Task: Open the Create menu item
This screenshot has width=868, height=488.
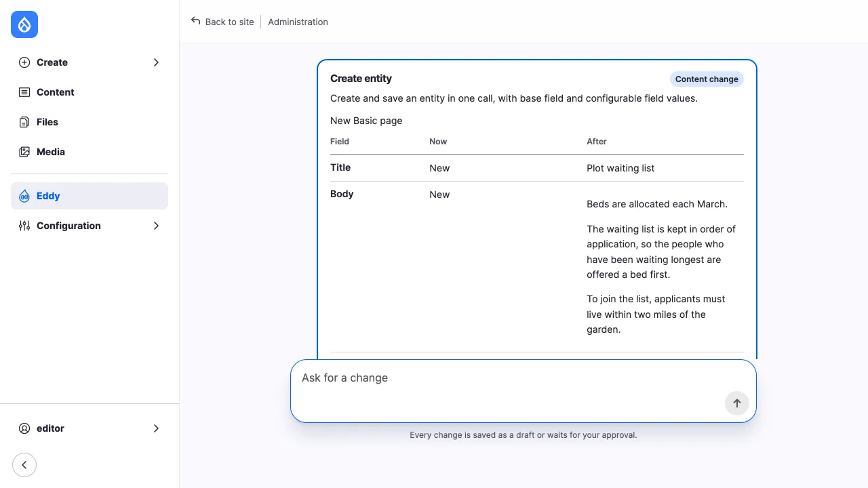Action: click(x=90, y=62)
